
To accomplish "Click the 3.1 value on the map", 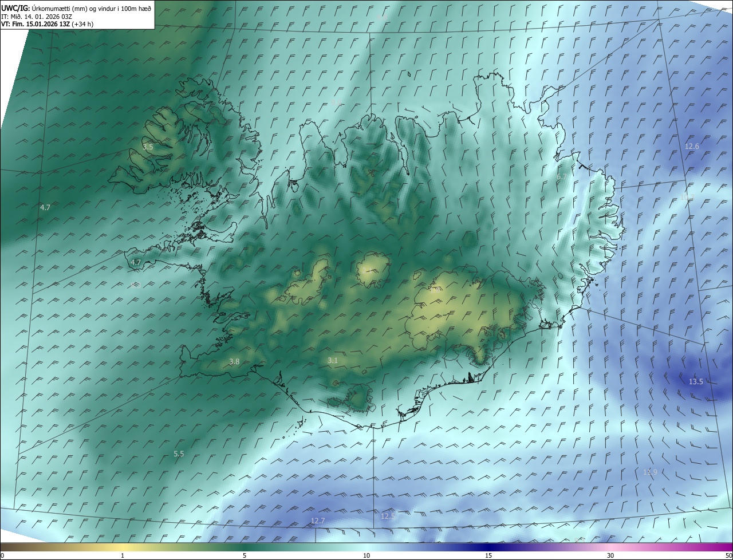I will coord(333,361).
